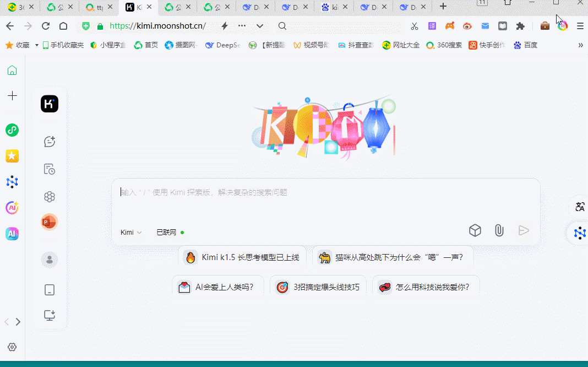Open a new browser tab
This screenshot has height=367, width=588.
(443, 7)
